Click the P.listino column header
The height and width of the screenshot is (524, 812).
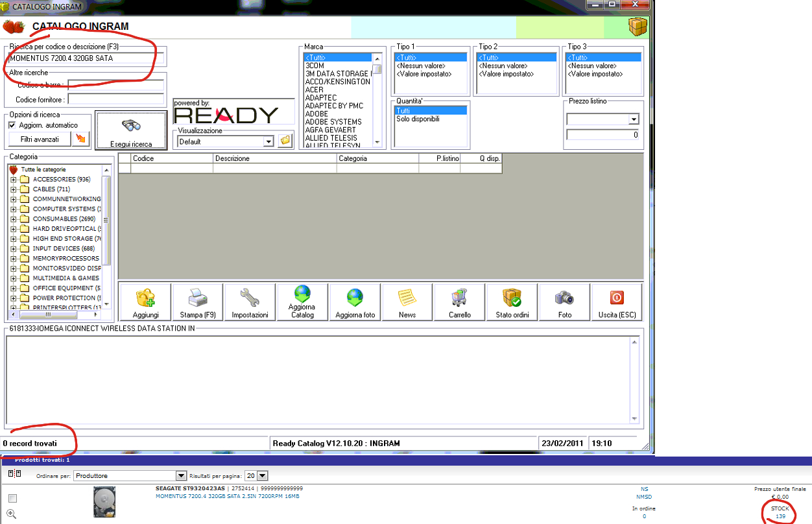pyautogui.click(x=440, y=158)
